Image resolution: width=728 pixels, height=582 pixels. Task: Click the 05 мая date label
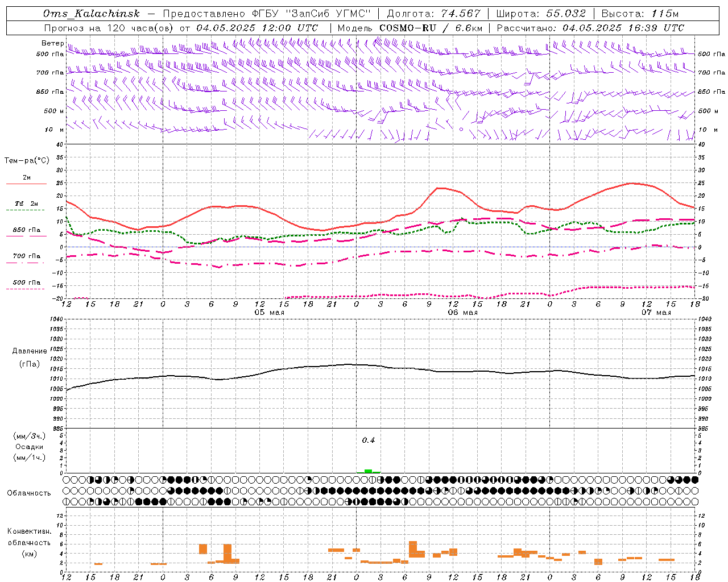click(269, 313)
